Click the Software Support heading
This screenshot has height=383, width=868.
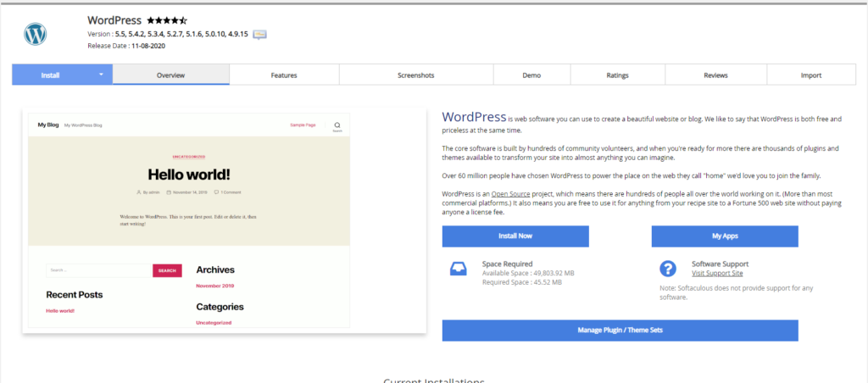coord(721,264)
